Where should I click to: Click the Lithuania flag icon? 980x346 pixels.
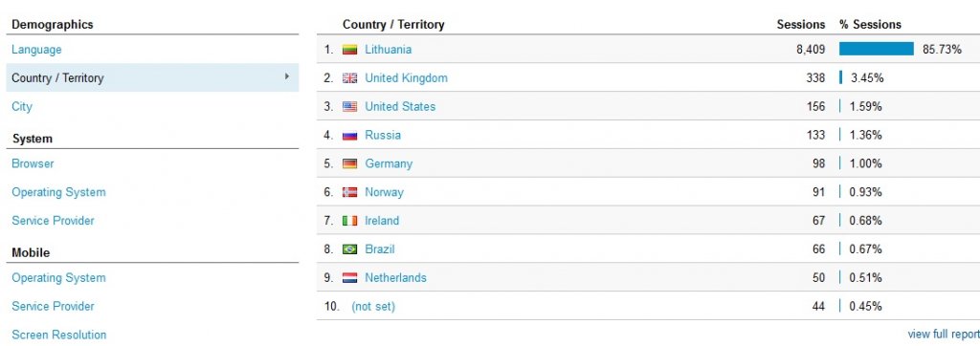pos(349,50)
